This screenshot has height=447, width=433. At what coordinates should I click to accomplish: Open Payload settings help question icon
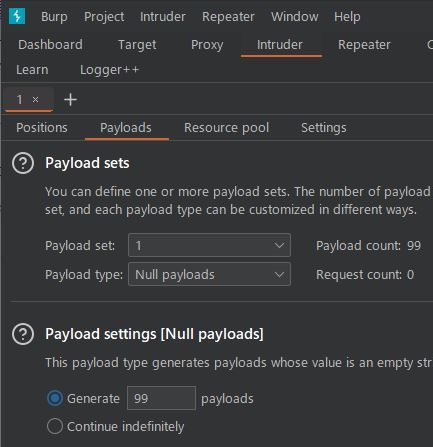(x=23, y=334)
